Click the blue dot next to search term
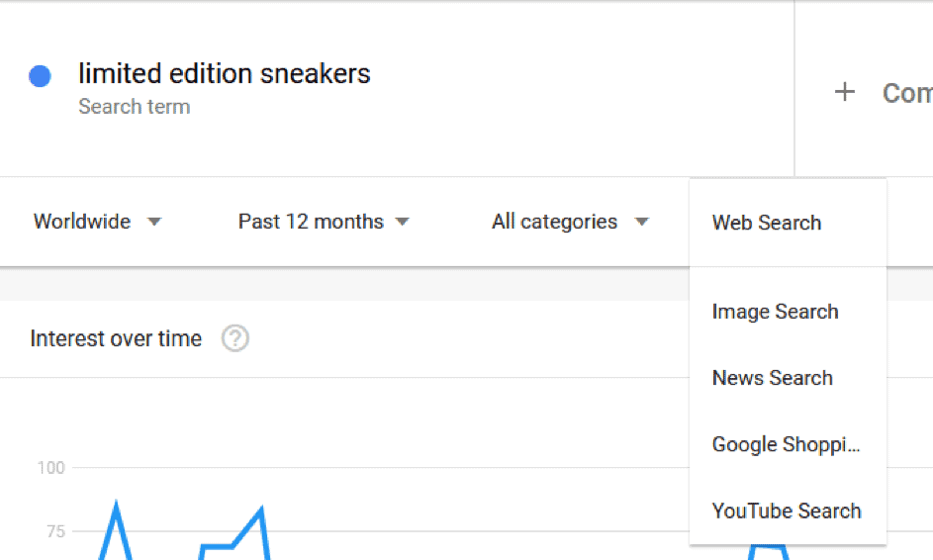Screen dimensions: 933x560 [40, 76]
